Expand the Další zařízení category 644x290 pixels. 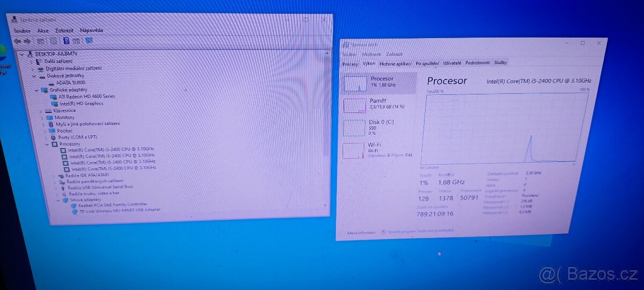31,62
